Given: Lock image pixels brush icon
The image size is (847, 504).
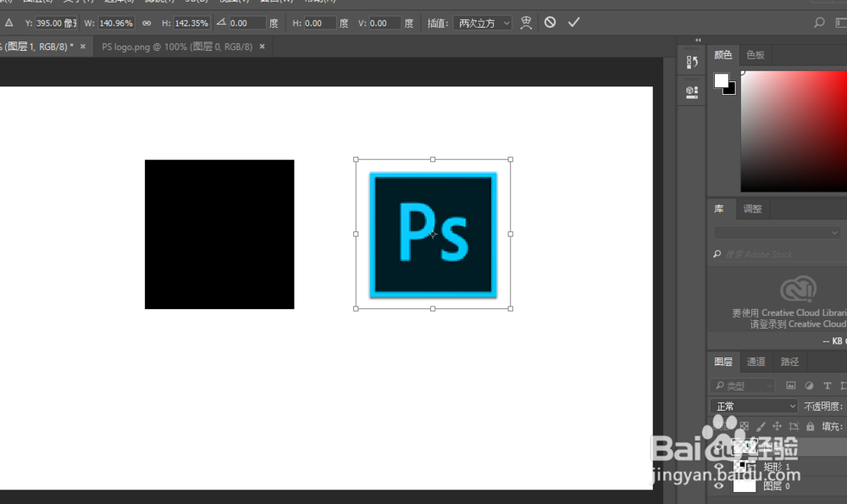Looking at the screenshot, I should pyautogui.click(x=761, y=426).
